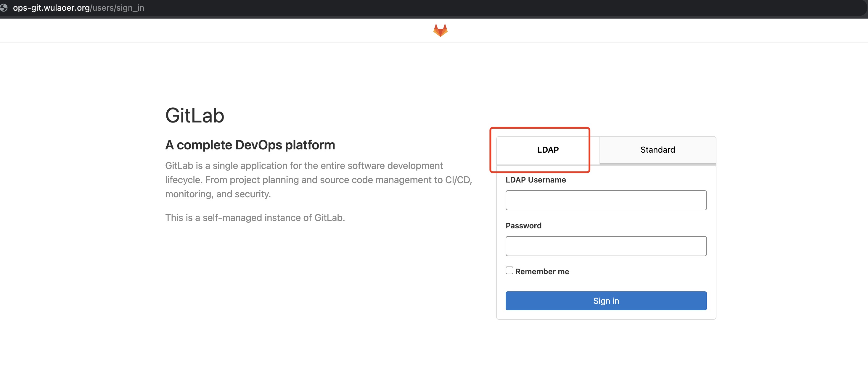Viewport: 868px width, 368px height.
Task: Click the /users/sign_in path in URL
Action: coord(117,8)
